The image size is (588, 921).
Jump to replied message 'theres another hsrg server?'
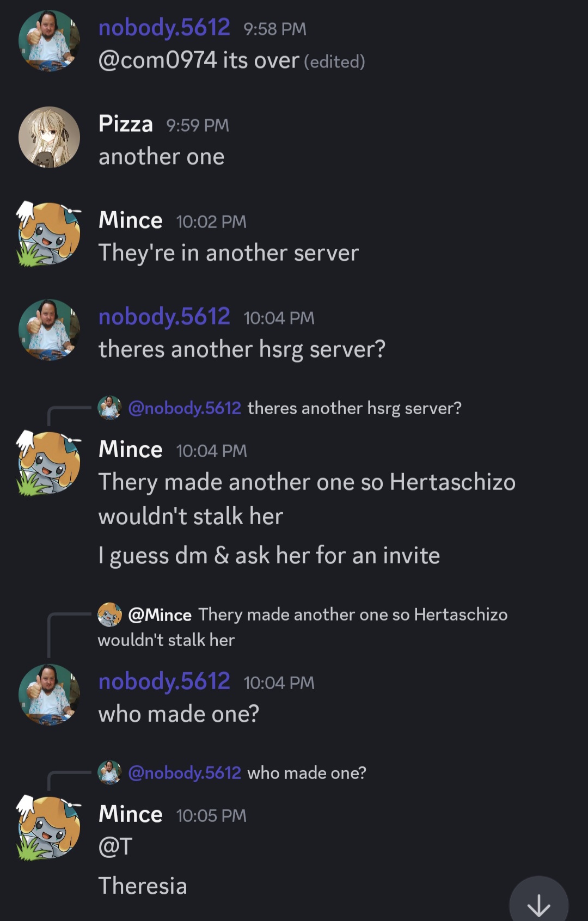354,408
